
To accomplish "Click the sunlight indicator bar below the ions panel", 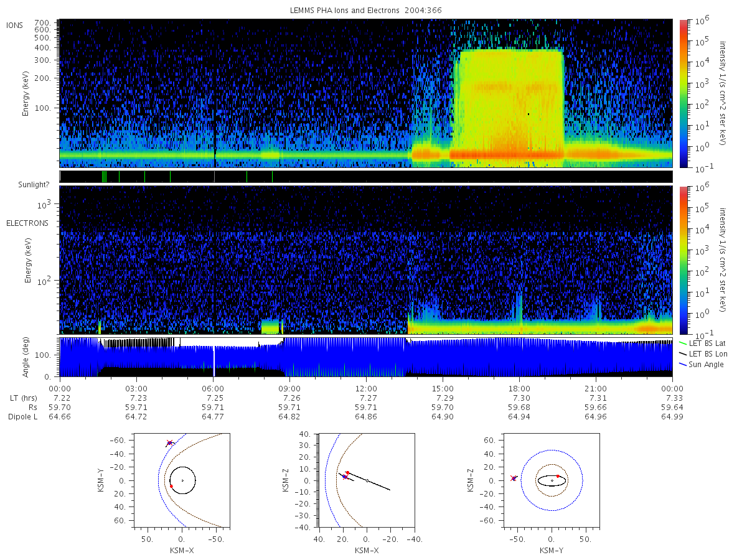I will [366, 177].
